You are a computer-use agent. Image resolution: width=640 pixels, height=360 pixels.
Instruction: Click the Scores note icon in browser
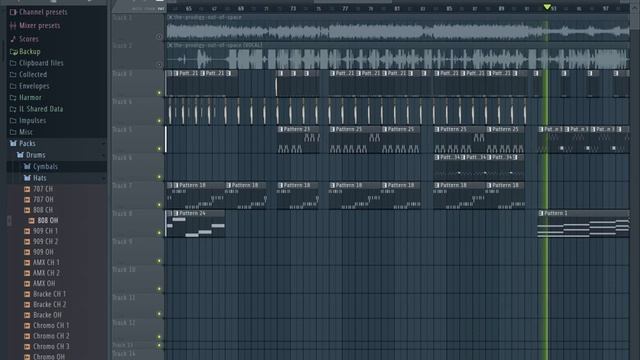pyautogui.click(x=13, y=39)
